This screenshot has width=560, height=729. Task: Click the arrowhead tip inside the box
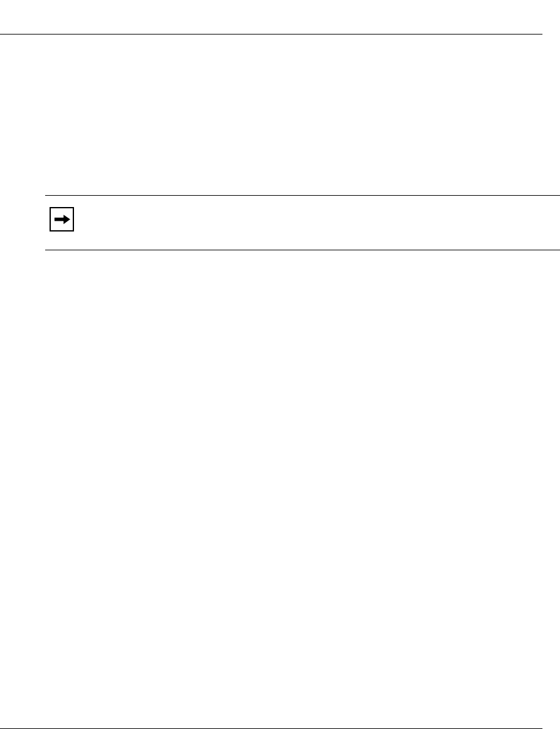(68, 219)
